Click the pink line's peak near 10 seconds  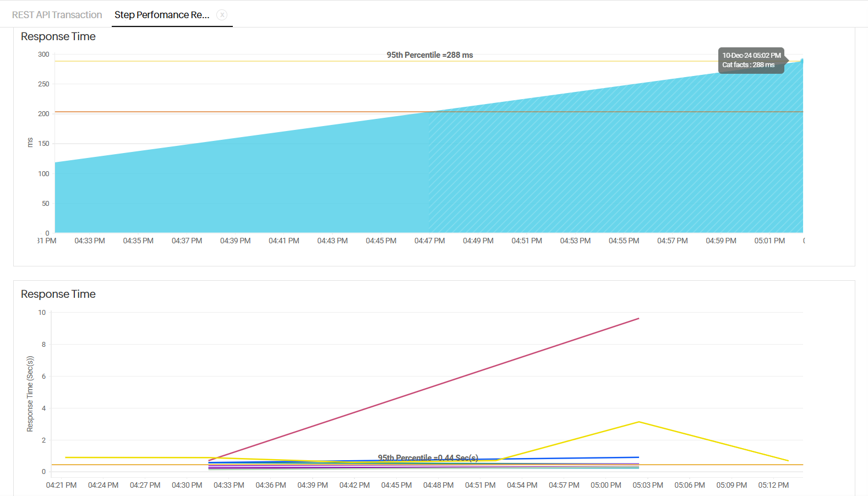pyautogui.click(x=638, y=319)
